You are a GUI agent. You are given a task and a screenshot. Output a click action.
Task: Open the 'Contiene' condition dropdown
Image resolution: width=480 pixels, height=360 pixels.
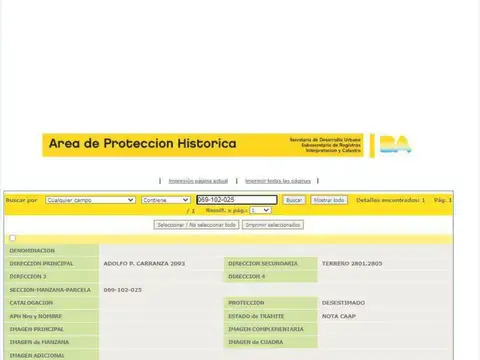[x=166, y=200]
